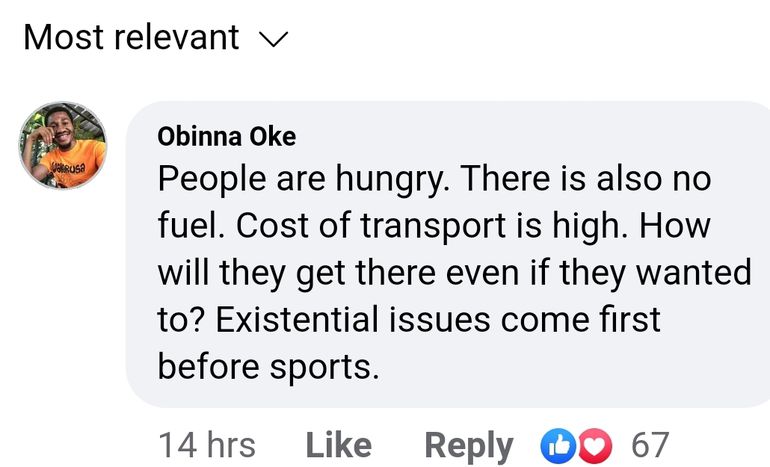Reply to Obinna Oke's comment
This screenshot has height=467, width=770.
click(468, 445)
